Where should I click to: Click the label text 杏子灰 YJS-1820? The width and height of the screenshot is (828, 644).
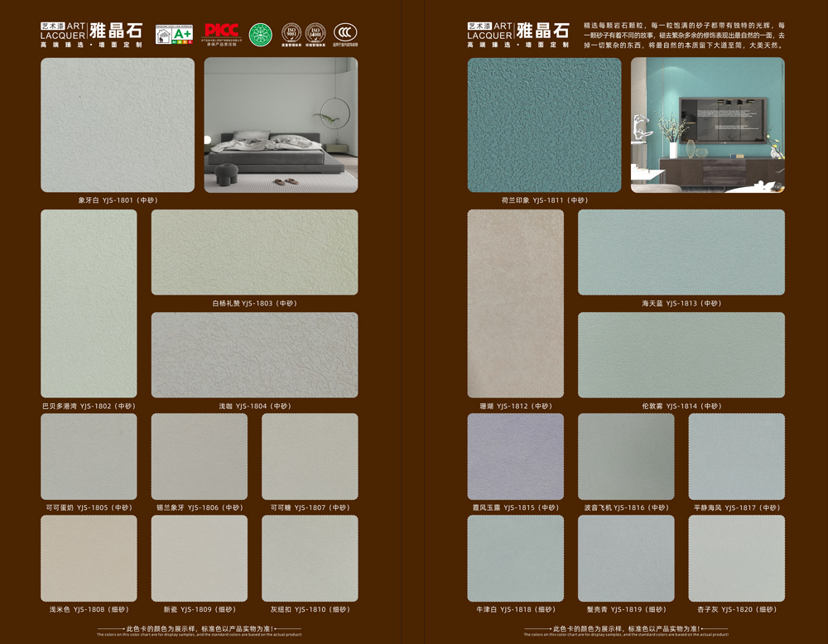click(725, 609)
